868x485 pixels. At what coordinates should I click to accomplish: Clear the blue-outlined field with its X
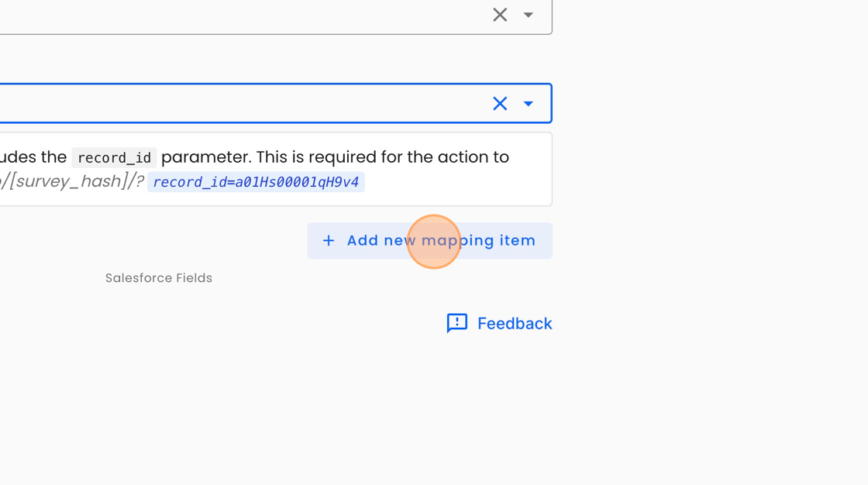click(500, 104)
